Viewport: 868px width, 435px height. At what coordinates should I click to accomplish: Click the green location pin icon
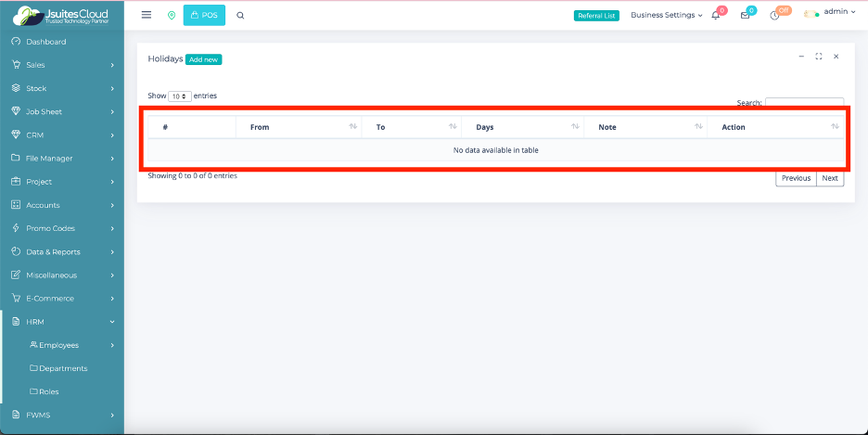click(x=172, y=16)
